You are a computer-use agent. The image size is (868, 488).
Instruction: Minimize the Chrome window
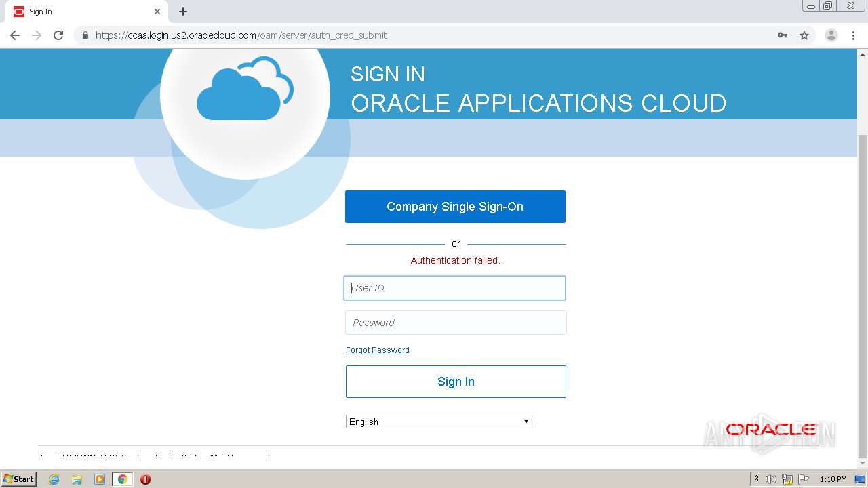pos(811,6)
